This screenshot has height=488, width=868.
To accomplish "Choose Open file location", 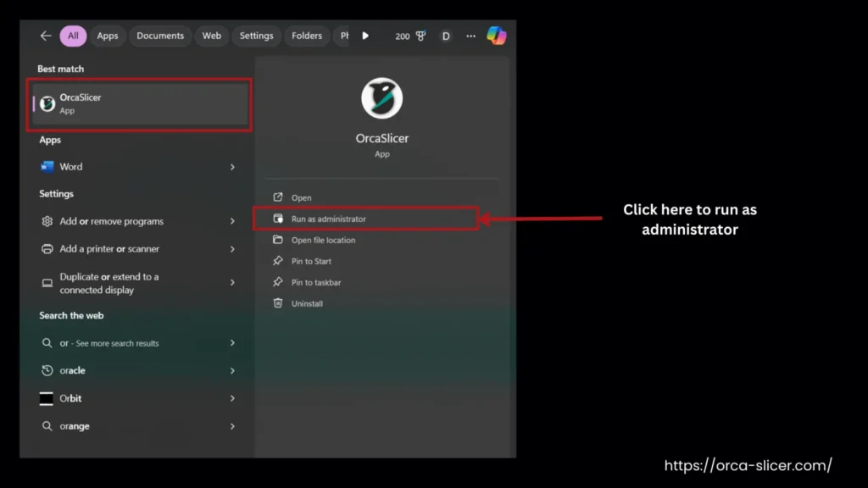I will click(323, 240).
